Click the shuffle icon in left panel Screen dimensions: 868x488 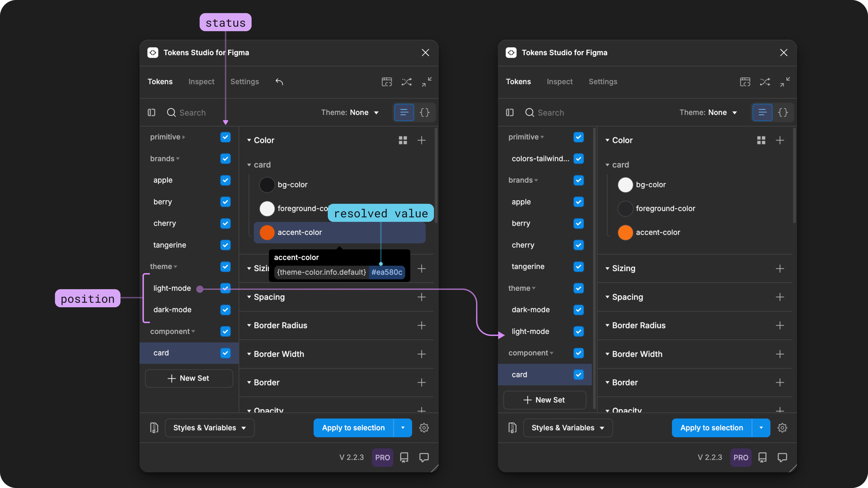tap(407, 82)
